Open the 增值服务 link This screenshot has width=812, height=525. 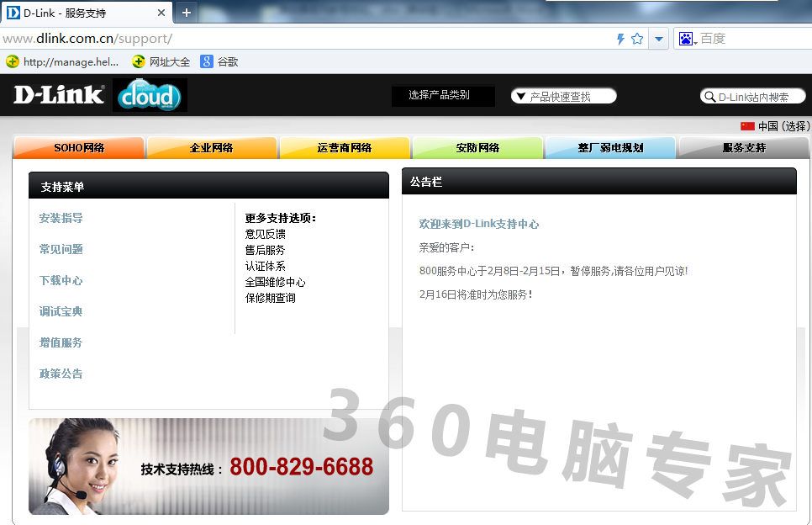tap(61, 342)
